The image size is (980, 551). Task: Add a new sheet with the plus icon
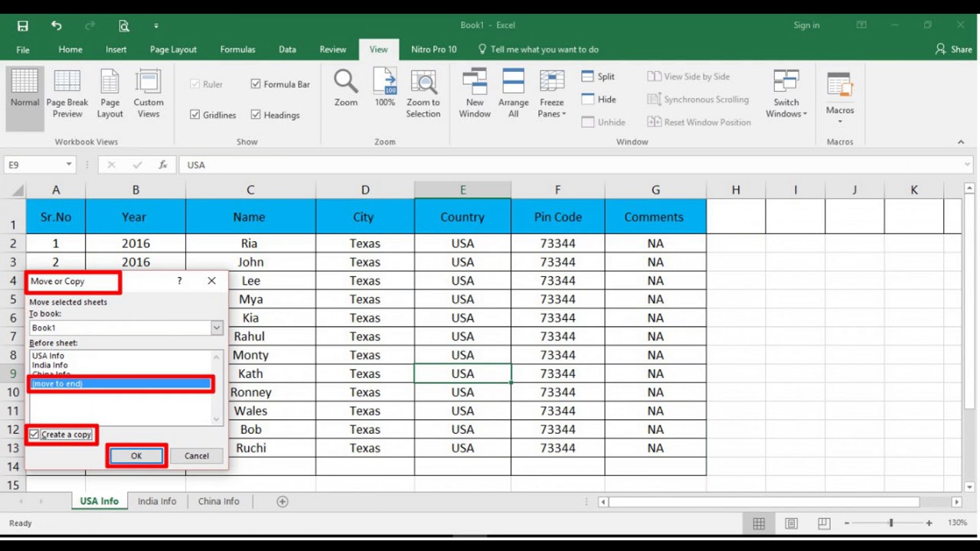(x=283, y=501)
